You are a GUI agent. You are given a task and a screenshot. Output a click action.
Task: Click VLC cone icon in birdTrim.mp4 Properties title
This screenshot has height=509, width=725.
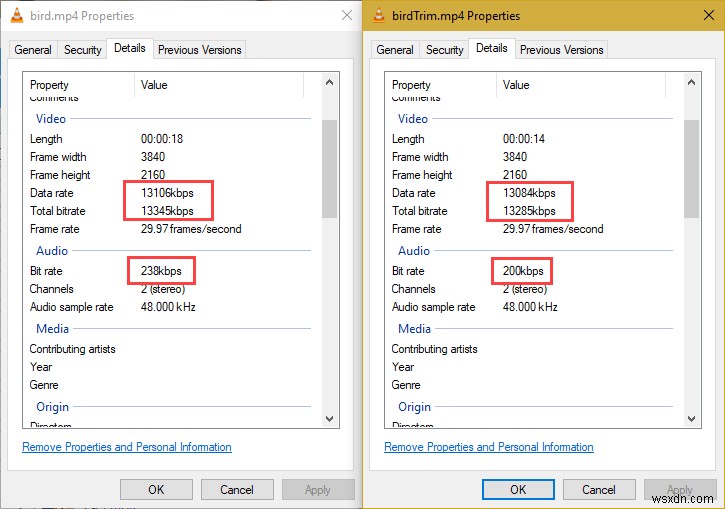point(379,15)
